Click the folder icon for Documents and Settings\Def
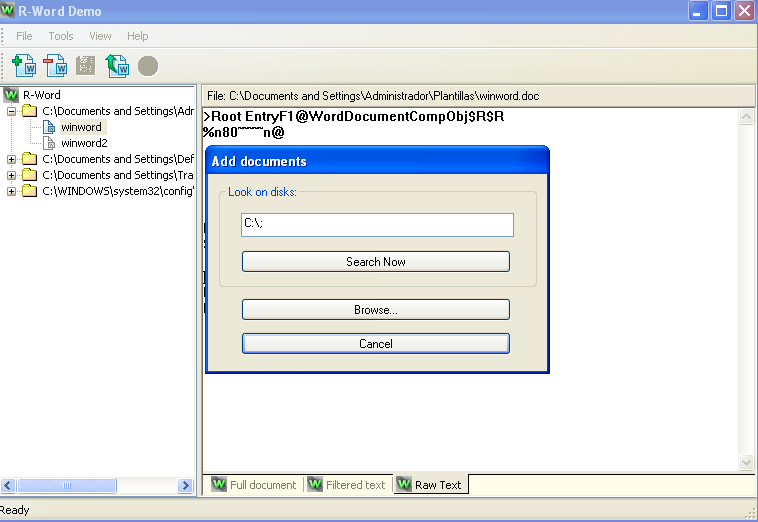This screenshot has width=758, height=522. pyautogui.click(x=29, y=159)
